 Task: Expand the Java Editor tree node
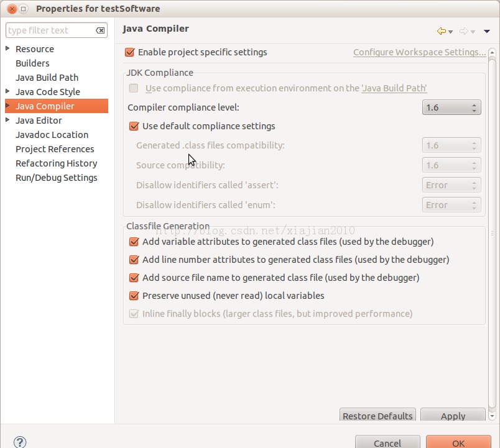7,120
